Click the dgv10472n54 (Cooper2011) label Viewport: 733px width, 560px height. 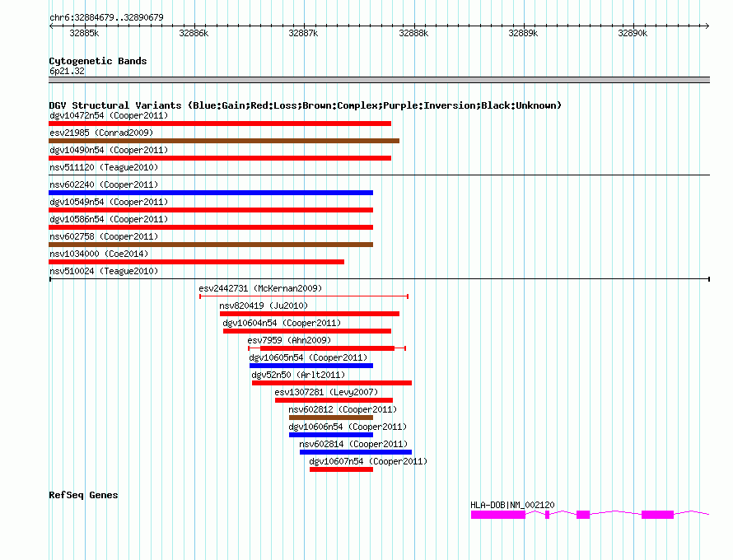click(x=109, y=115)
